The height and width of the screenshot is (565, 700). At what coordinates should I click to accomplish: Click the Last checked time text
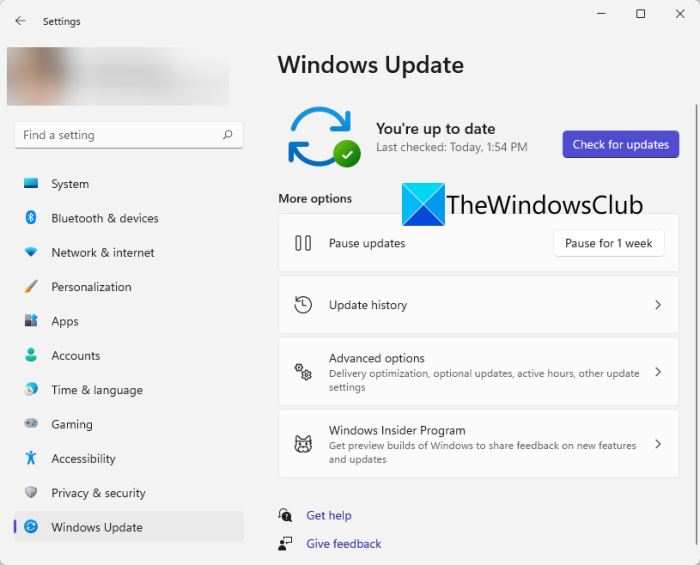pos(452,147)
